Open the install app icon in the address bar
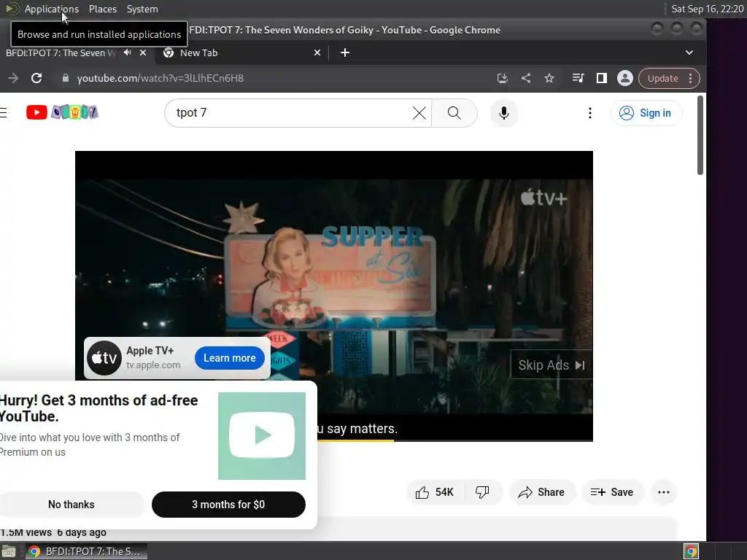 [x=502, y=78]
